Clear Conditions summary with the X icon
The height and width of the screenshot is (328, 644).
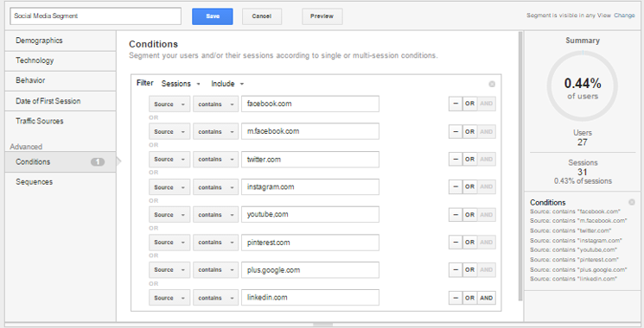[632, 202]
